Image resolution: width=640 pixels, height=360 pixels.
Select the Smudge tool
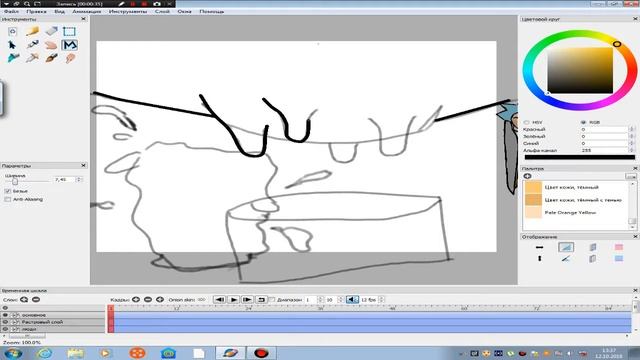pos(70,58)
